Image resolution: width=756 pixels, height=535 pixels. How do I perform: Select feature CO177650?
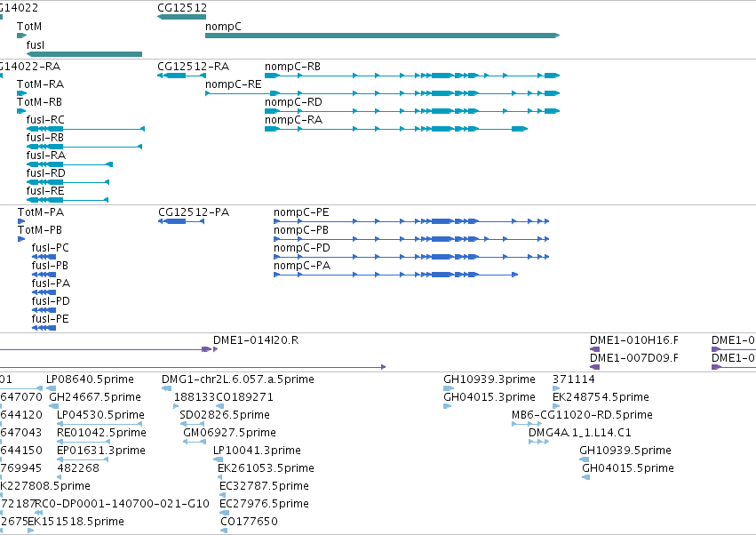point(224,531)
